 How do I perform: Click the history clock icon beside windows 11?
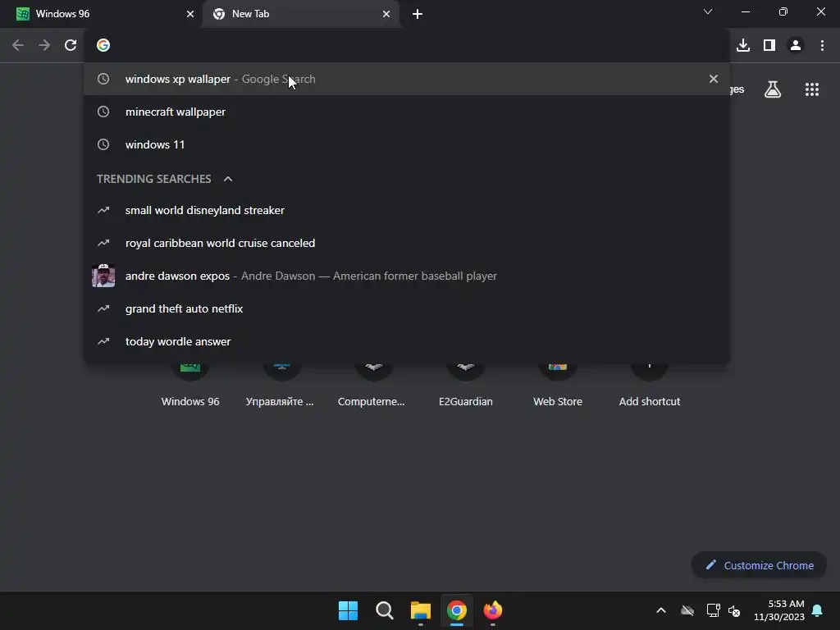[103, 144]
